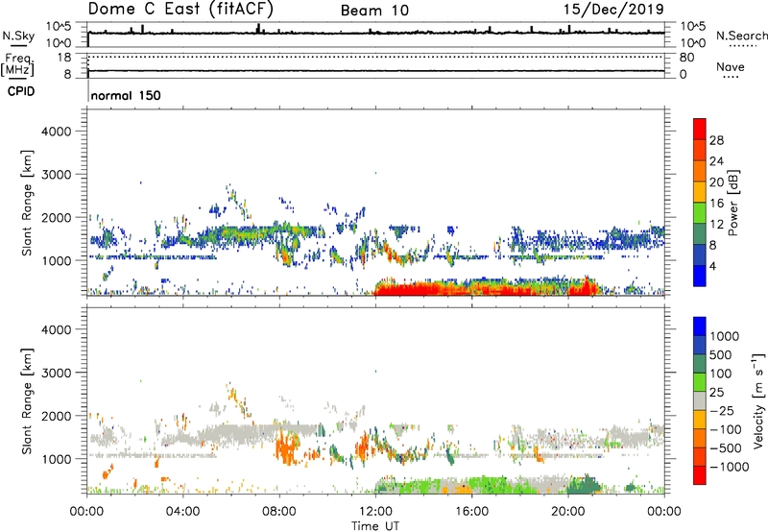Viewport: 768px width, 532px height.
Task: Pick the red bottom Velocity colorbar segment
Action: point(700,475)
